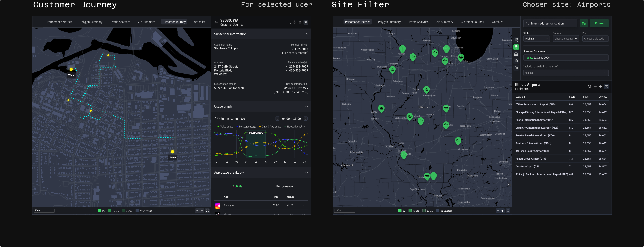The height and width of the screenshot is (247, 644).
Task: Click the green Filters button
Action: point(599,23)
